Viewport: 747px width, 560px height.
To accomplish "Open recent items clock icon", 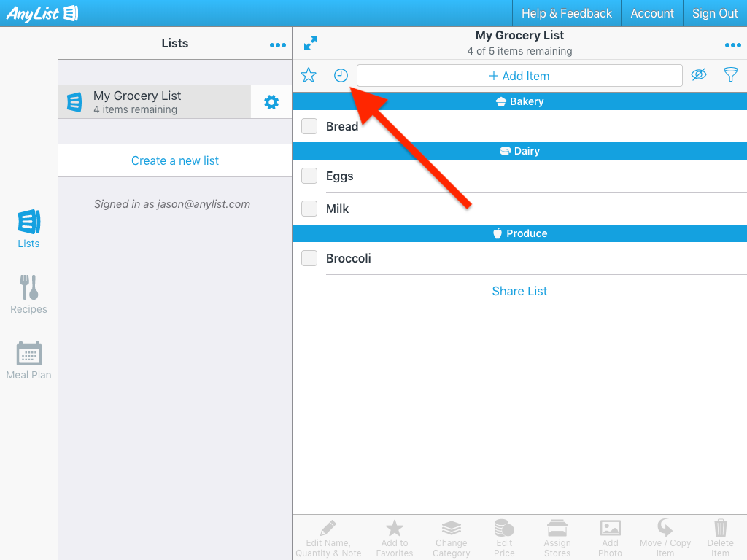I will (x=341, y=75).
